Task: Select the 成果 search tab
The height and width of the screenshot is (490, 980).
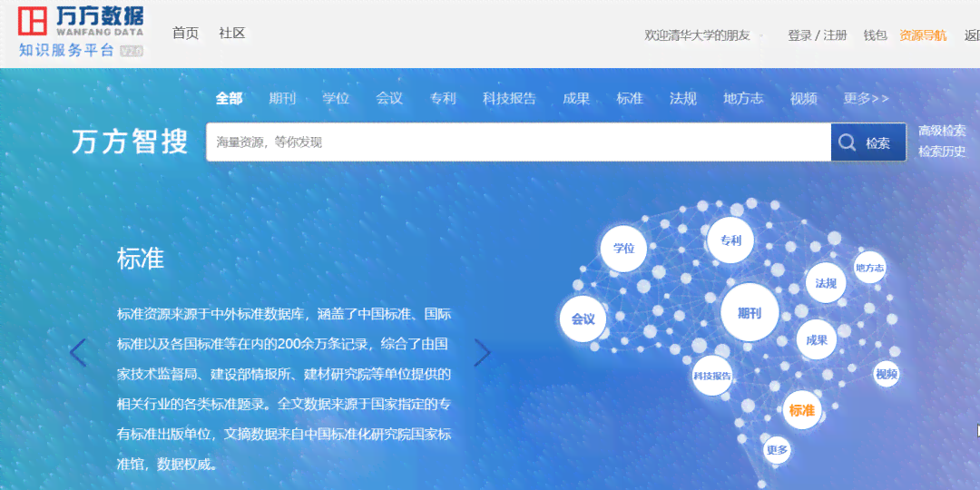Action: coord(576,98)
